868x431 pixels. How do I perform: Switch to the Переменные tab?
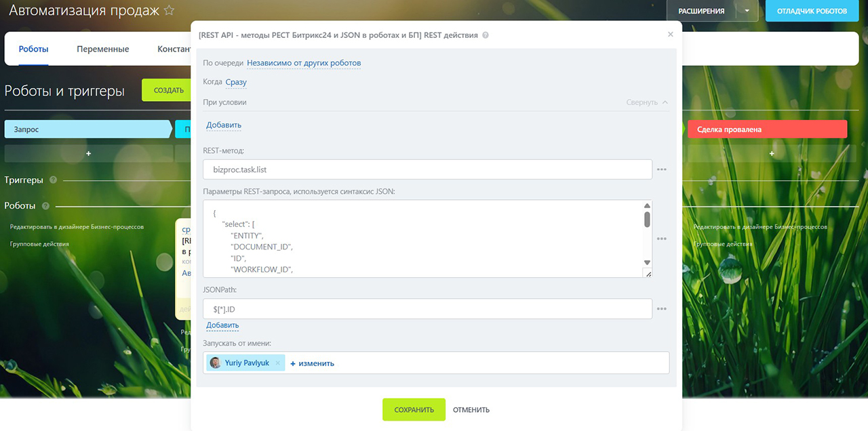103,49
